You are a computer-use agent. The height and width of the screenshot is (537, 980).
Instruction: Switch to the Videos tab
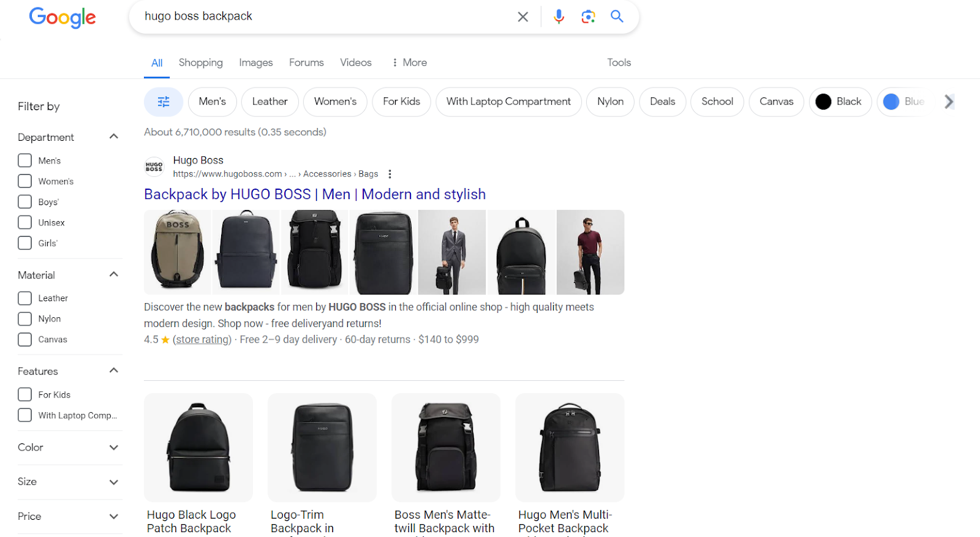tap(356, 62)
